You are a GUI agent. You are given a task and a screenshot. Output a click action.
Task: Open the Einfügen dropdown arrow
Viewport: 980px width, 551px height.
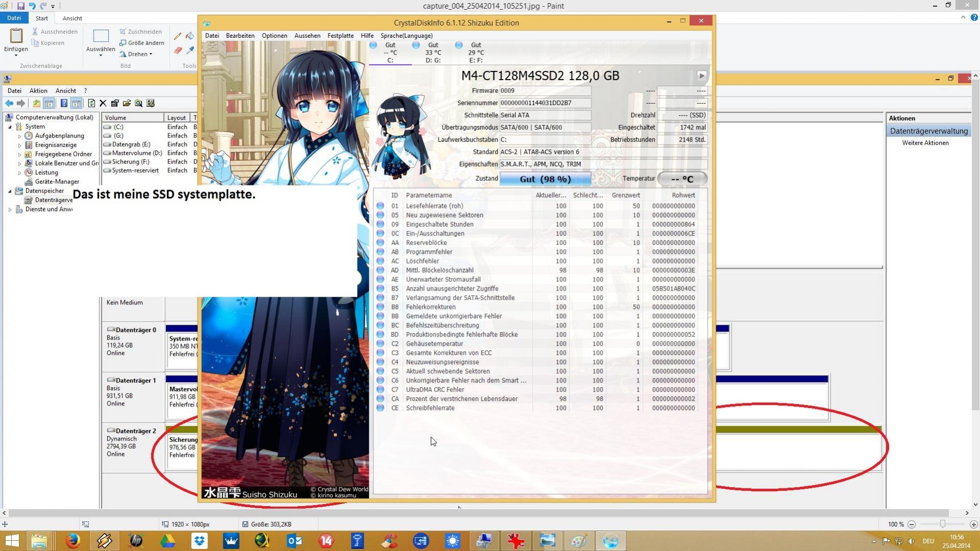(16, 55)
